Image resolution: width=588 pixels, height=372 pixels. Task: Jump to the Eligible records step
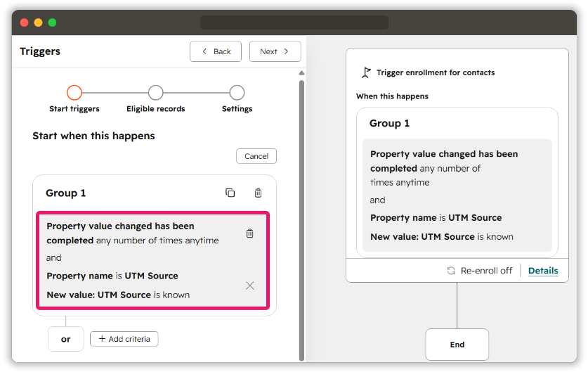point(156,92)
